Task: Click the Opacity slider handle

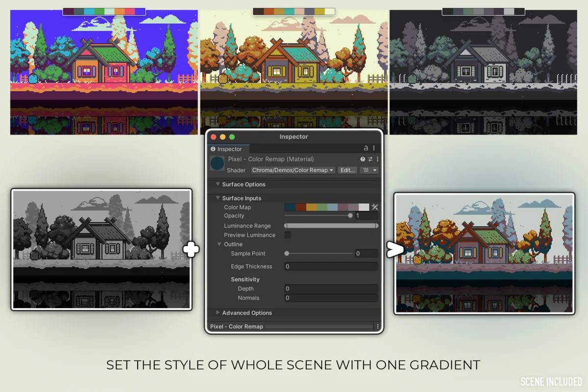Action: (350, 216)
